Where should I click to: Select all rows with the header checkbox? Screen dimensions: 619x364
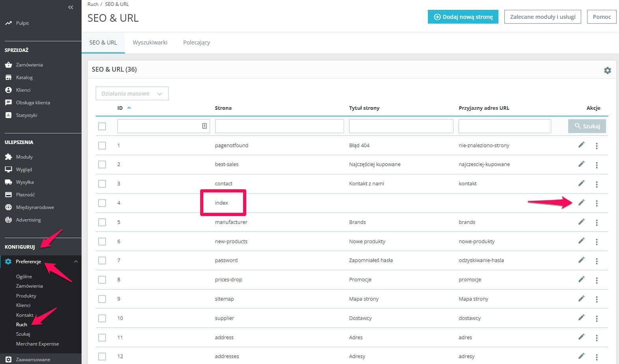(x=102, y=126)
